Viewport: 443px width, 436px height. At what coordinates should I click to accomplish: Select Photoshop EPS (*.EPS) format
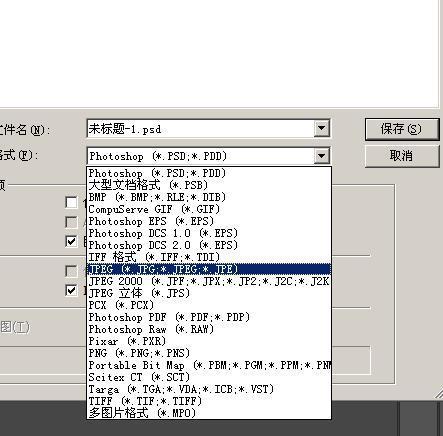pos(209,221)
